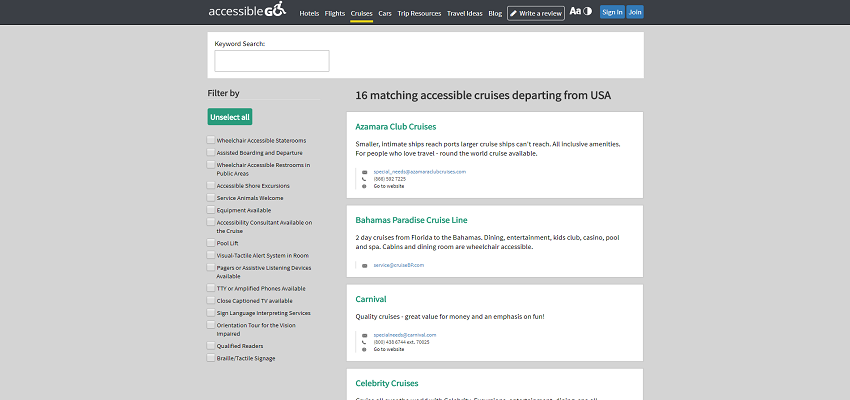
Task: Click Azamara phone number text
Action: [390, 179]
